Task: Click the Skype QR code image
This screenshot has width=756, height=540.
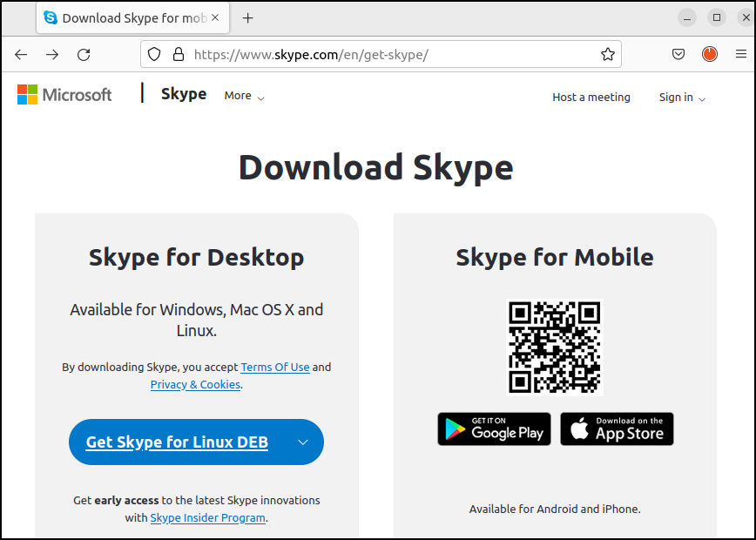Action: tap(555, 348)
